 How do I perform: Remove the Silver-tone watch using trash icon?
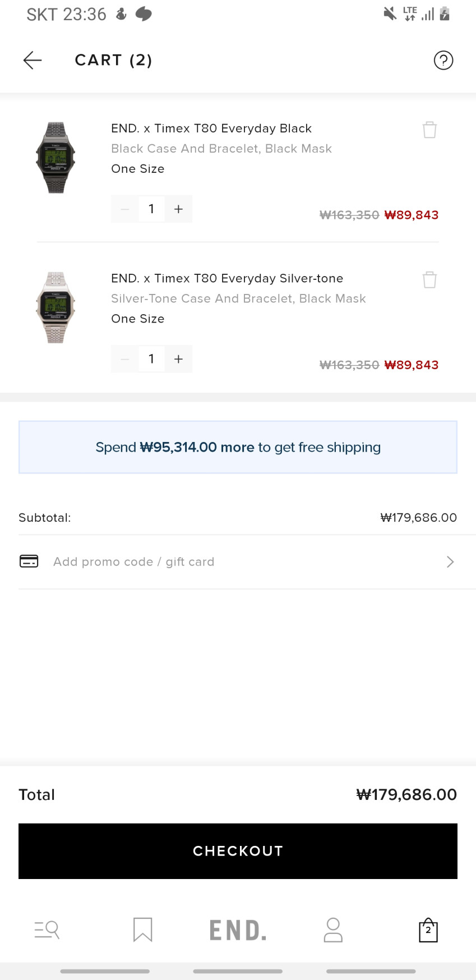click(x=429, y=279)
